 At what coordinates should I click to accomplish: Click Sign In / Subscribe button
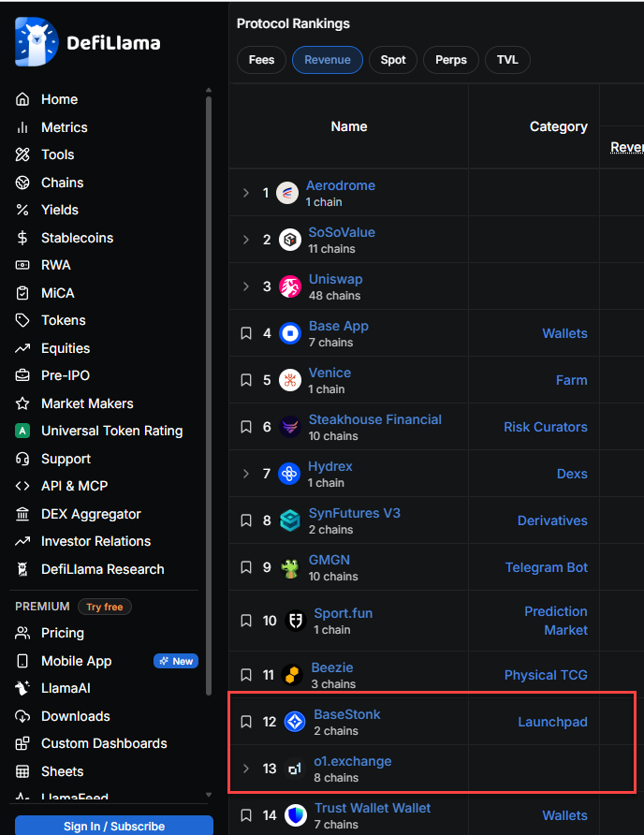tap(114, 826)
